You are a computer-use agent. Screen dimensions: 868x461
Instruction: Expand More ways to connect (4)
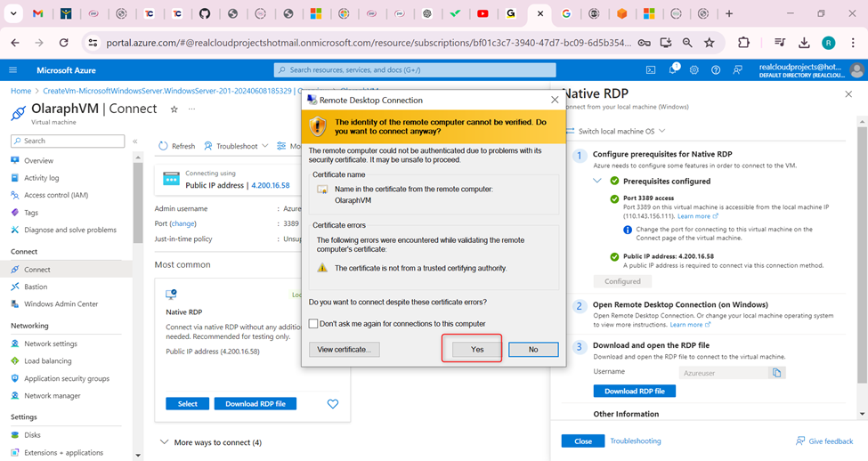coord(211,442)
